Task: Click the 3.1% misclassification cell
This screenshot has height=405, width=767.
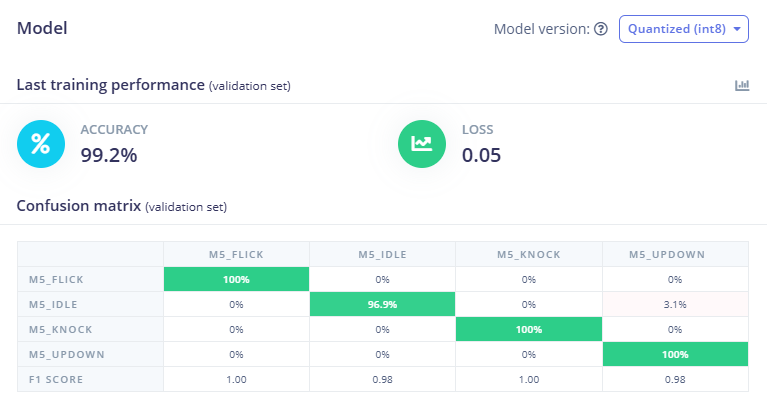Action: pyautogui.click(x=675, y=304)
